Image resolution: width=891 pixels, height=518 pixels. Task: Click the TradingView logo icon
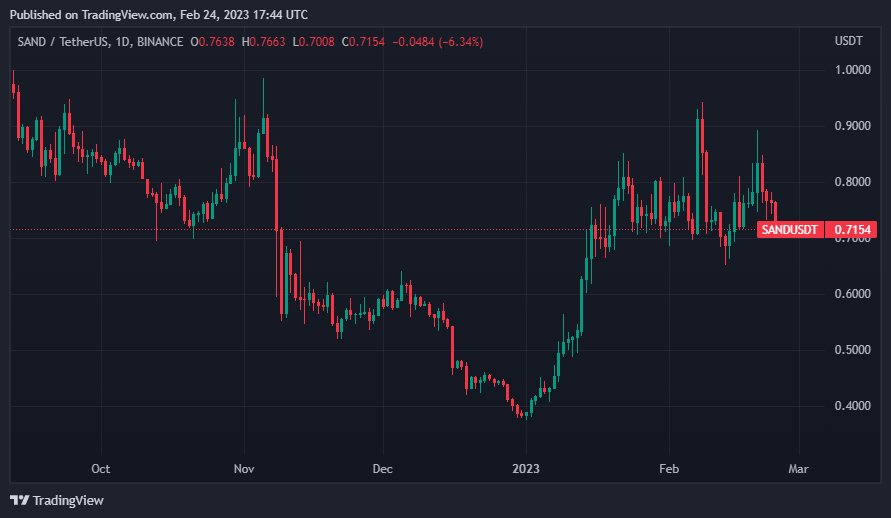click(x=19, y=500)
